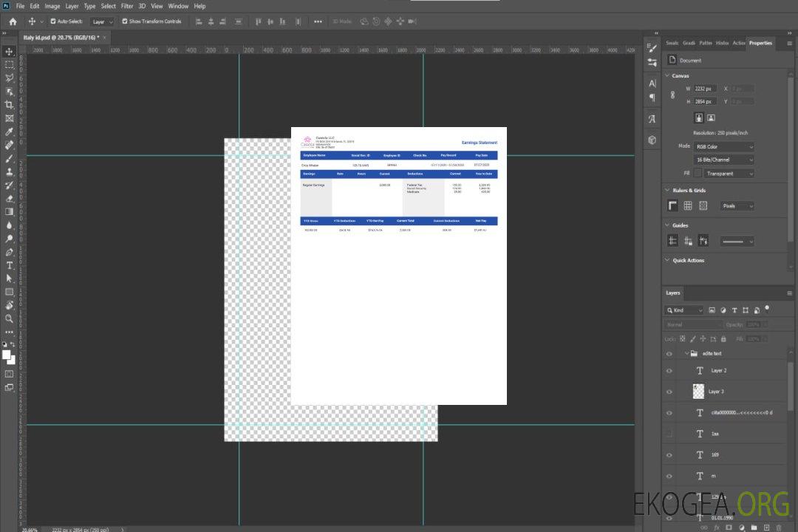Click the canvas Fill color swatch
The image size is (798, 532).
[698, 173]
